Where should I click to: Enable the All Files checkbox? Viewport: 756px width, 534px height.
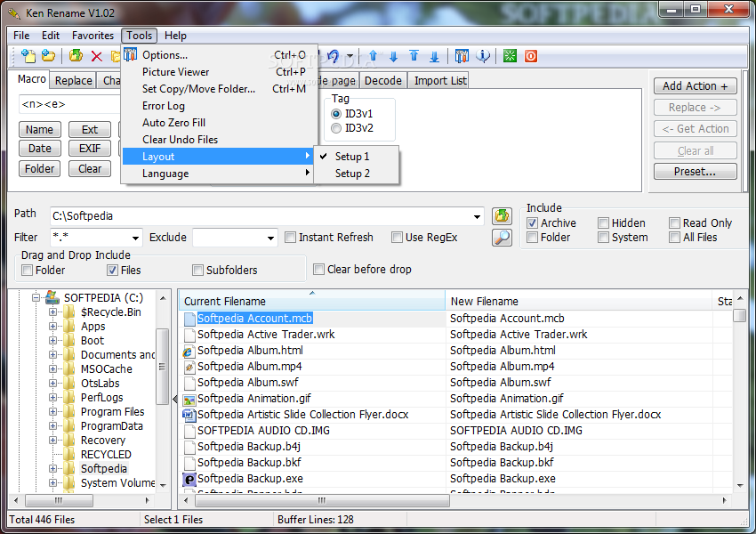674,238
